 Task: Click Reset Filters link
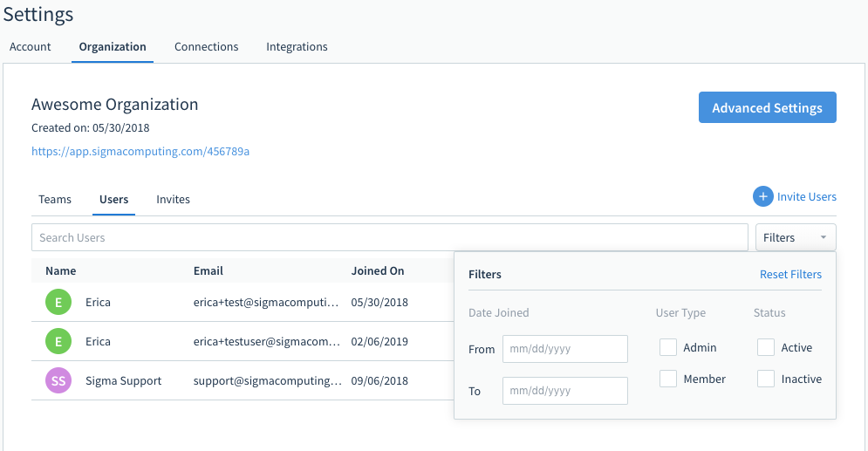790,275
